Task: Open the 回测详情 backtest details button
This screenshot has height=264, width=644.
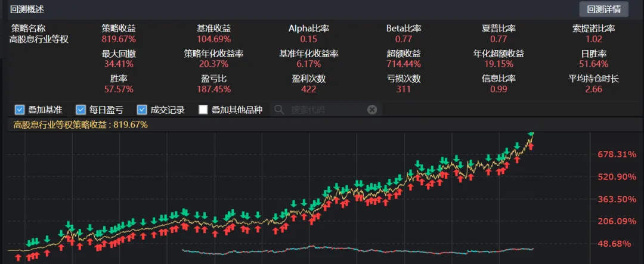Action: pyautogui.click(x=603, y=9)
